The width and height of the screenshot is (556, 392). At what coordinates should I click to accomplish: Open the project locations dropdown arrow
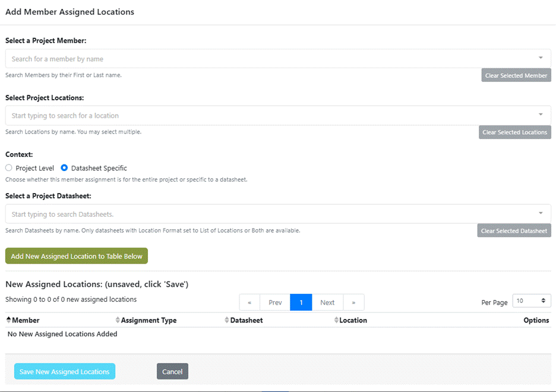point(541,115)
